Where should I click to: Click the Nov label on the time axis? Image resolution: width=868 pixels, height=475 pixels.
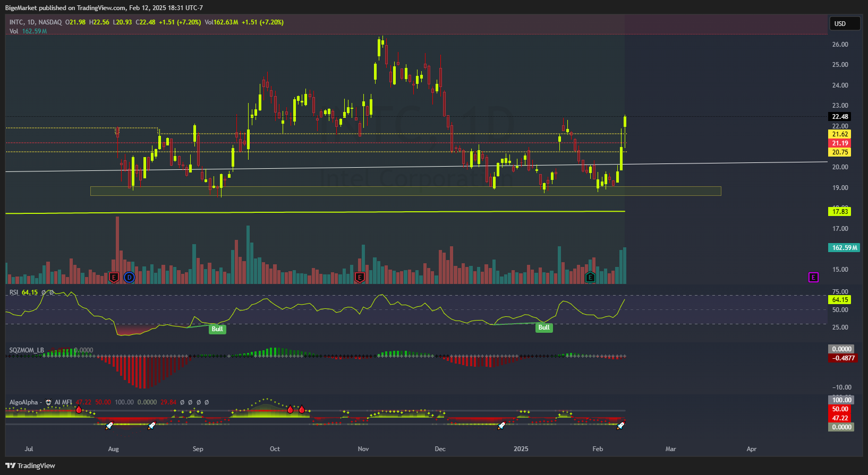[363, 449]
